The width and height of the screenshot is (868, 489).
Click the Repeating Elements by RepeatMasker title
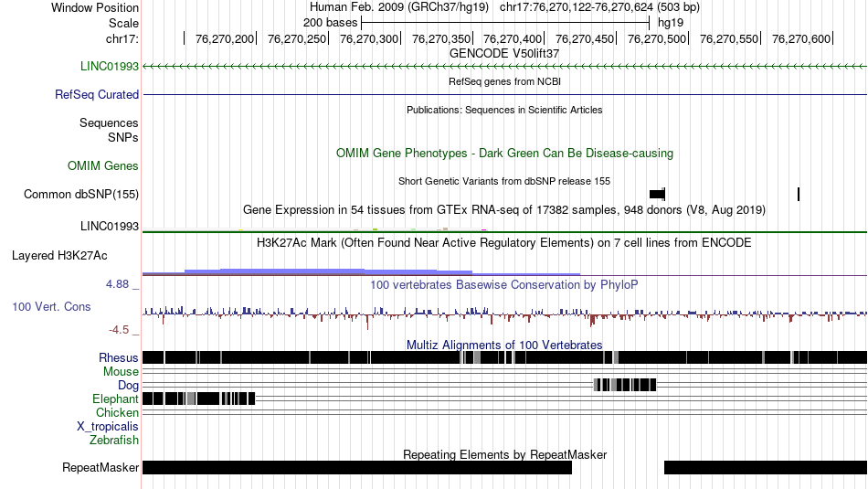click(504, 454)
